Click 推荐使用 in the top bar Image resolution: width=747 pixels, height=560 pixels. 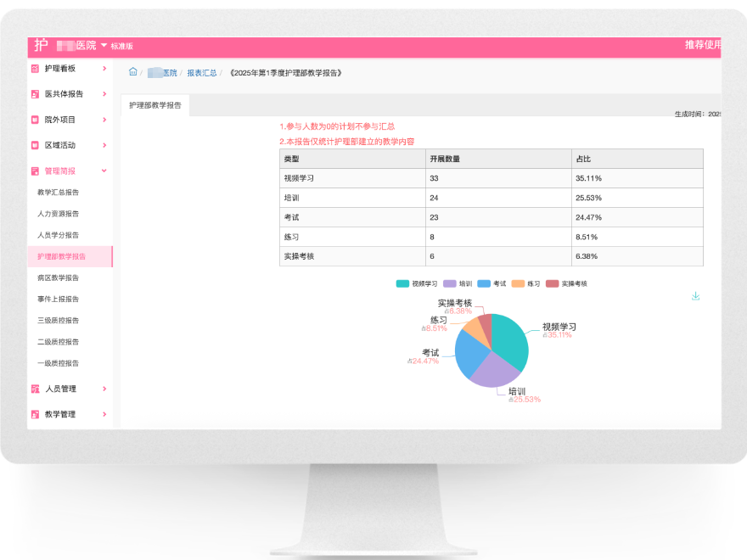coord(702,45)
